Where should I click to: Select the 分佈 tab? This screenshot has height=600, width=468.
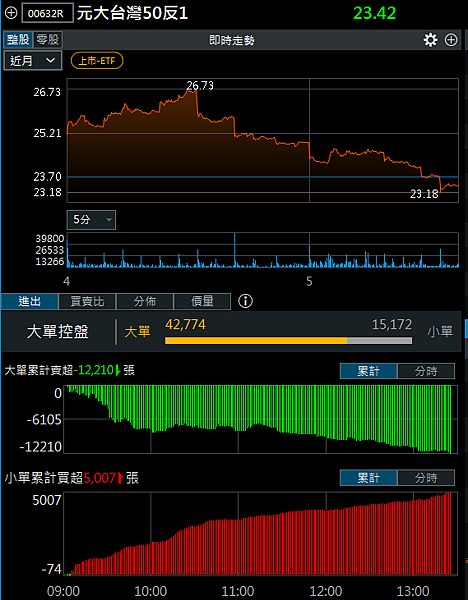tap(145, 301)
